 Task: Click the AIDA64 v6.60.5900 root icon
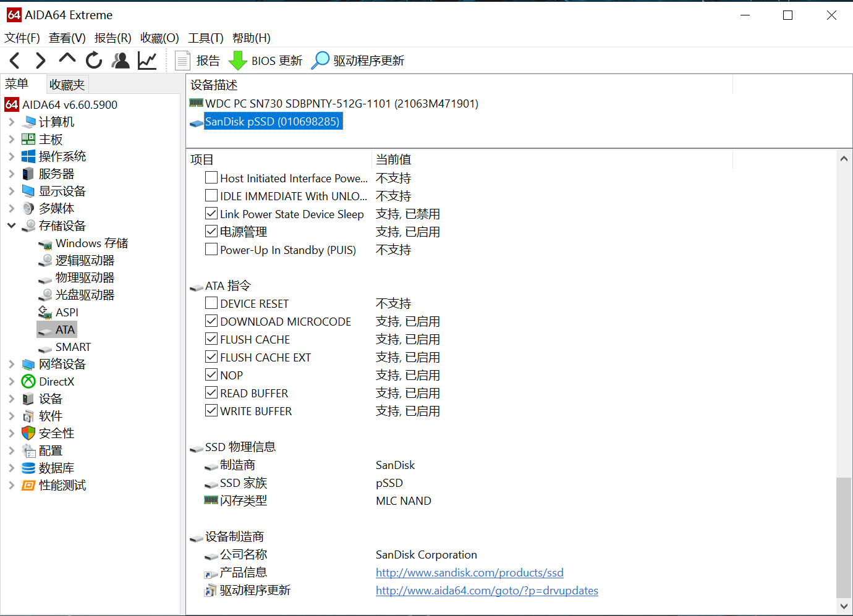[x=12, y=104]
